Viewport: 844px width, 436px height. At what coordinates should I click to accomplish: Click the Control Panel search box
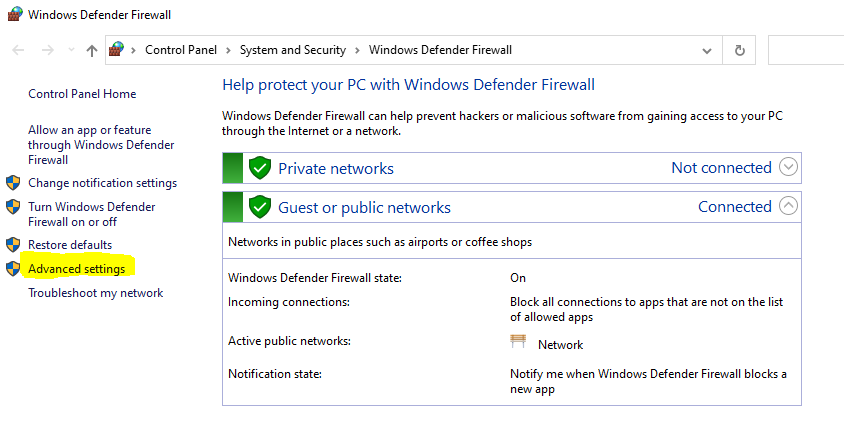pos(806,50)
